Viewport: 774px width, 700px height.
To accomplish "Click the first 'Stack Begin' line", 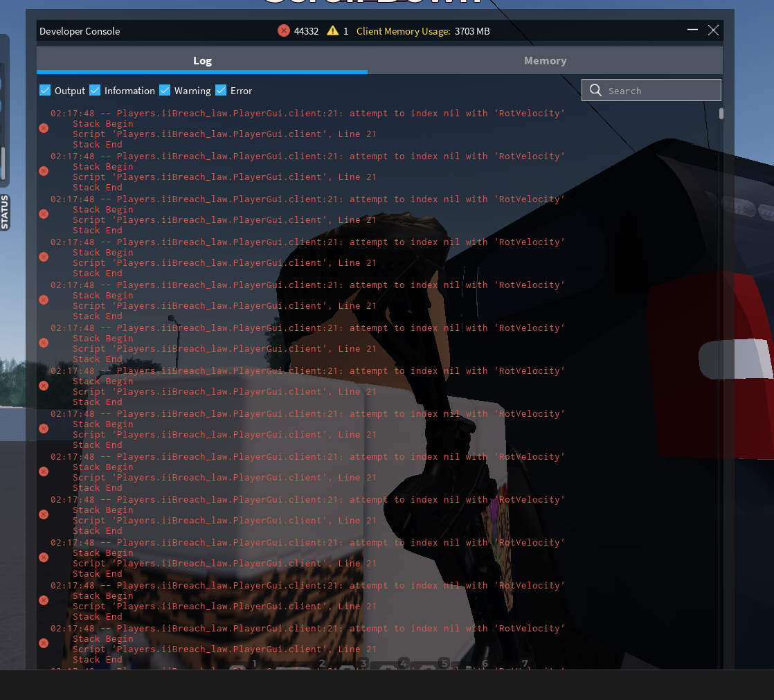I will (x=102, y=124).
